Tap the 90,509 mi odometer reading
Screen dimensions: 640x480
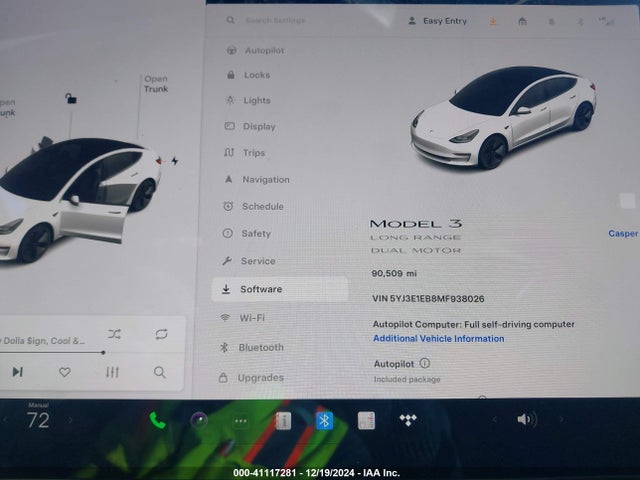pyautogui.click(x=394, y=273)
